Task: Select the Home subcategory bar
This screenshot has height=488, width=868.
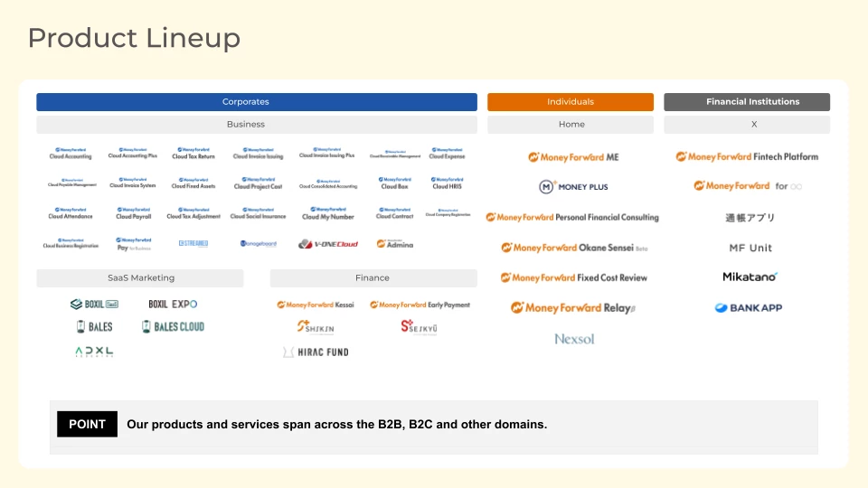Action: [x=571, y=125]
